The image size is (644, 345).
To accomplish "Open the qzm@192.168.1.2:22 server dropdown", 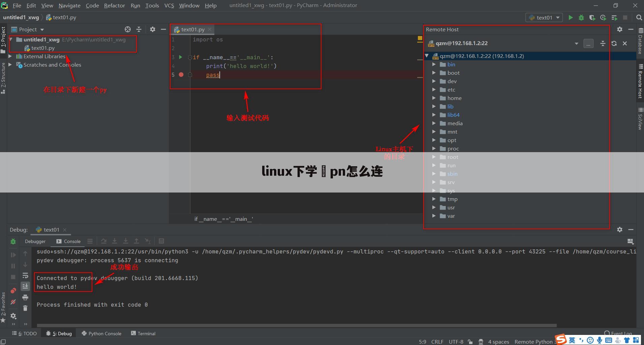I will (576, 43).
